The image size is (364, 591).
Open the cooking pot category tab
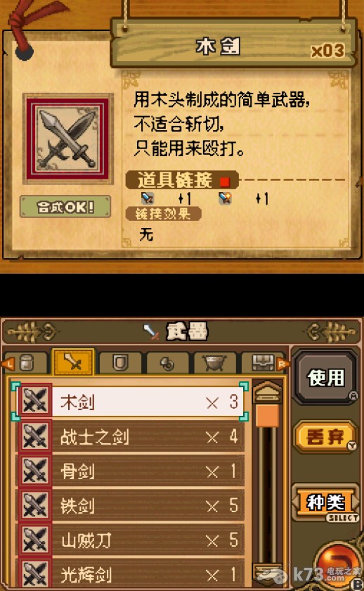tap(214, 363)
